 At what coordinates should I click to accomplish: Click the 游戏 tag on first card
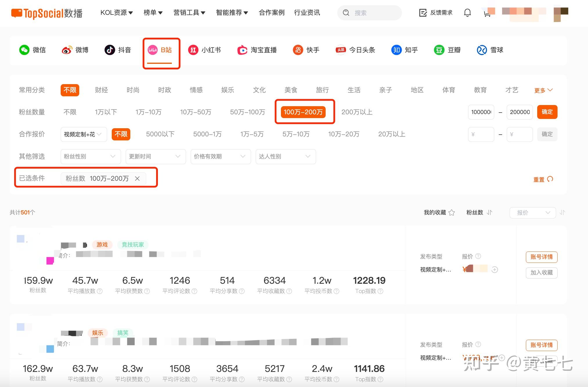pyautogui.click(x=102, y=245)
